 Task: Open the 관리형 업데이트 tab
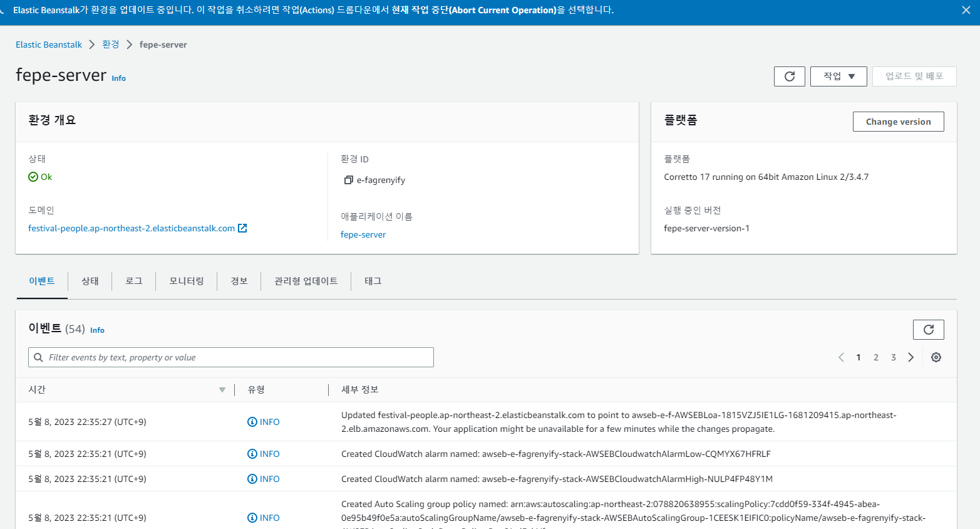[306, 281]
